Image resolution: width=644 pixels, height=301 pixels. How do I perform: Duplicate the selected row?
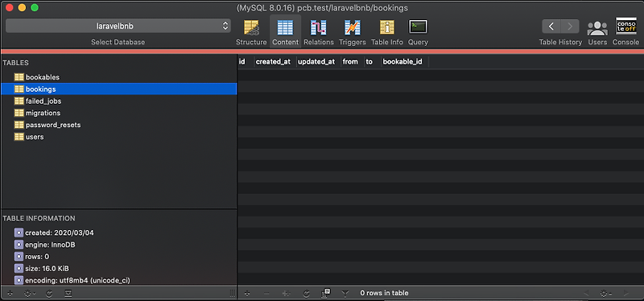click(x=287, y=293)
